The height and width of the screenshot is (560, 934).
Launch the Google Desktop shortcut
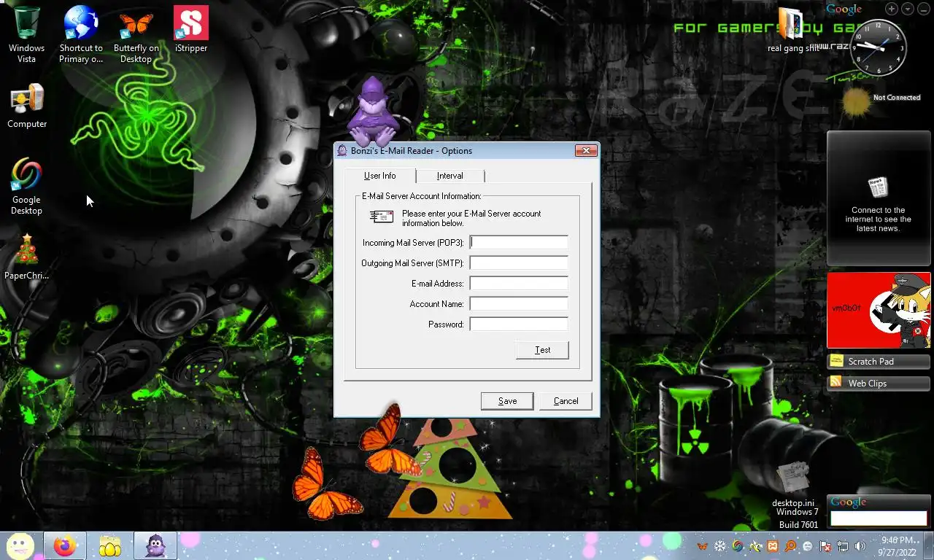click(26, 186)
